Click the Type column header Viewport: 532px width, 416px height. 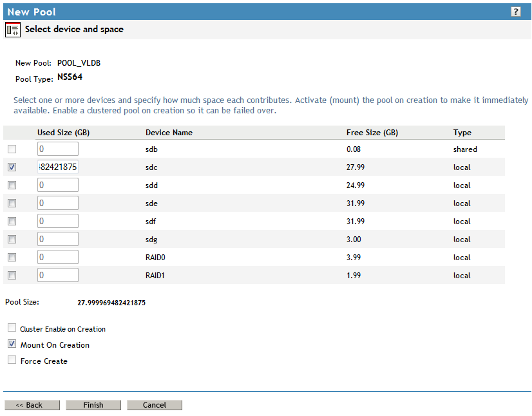(462, 133)
